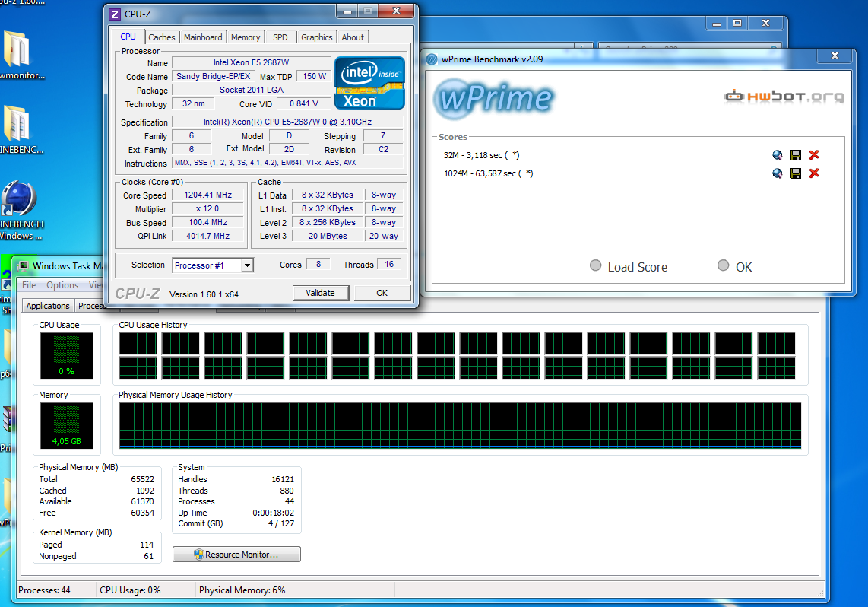Click the Windows Task Manager title bar icon
This screenshot has height=607, width=868.
coord(24,265)
